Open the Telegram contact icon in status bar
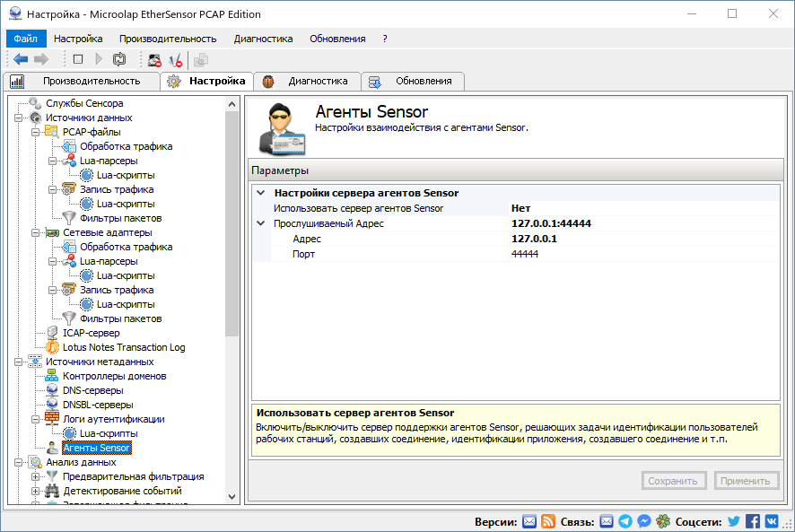The height and width of the screenshot is (532, 795). pos(625,521)
